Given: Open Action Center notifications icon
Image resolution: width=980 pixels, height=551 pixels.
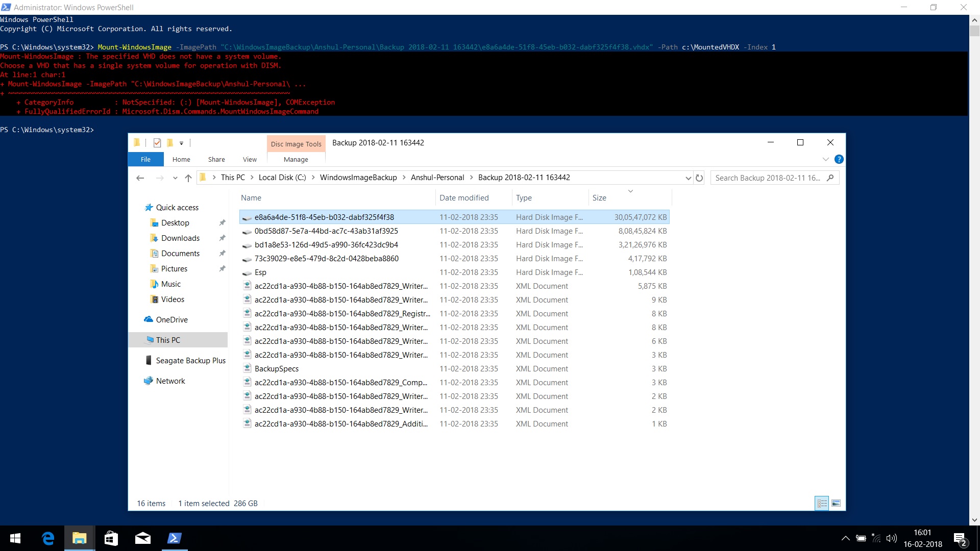Looking at the screenshot, I should point(960,539).
